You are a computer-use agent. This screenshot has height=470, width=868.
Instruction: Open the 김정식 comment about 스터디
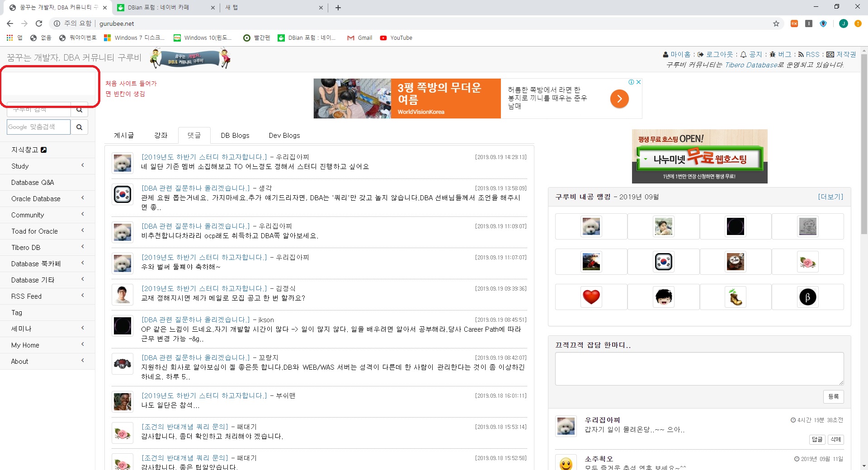pyautogui.click(x=204, y=289)
